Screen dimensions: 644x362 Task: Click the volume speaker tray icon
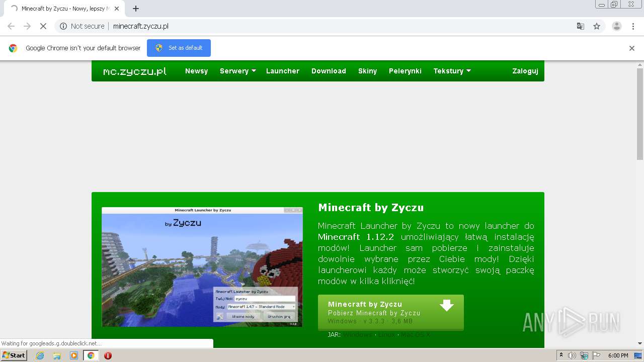click(x=572, y=355)
